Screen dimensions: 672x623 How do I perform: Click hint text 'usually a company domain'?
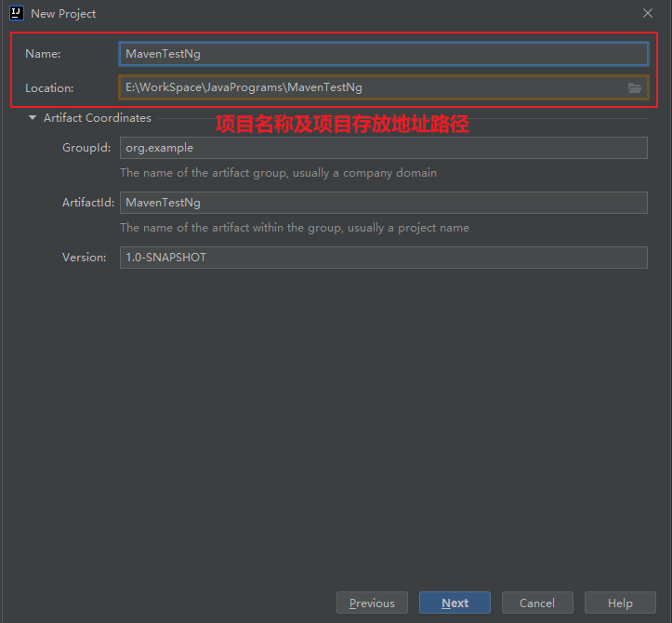click(x=364, y=173)
